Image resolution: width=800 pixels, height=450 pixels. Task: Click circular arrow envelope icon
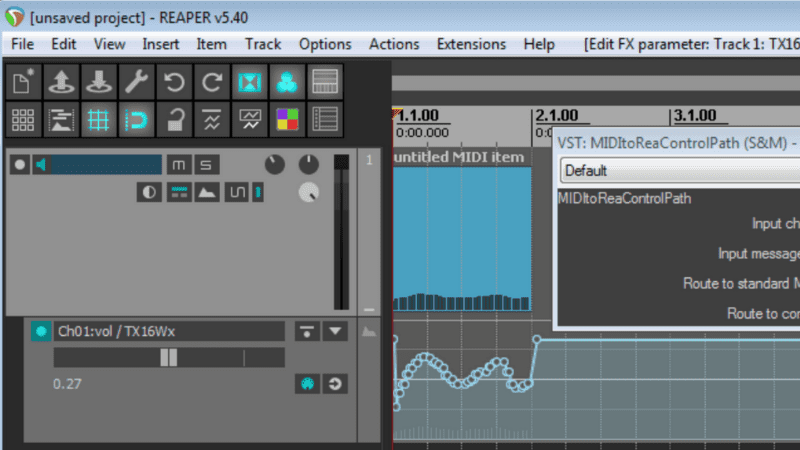click(335, 384)
